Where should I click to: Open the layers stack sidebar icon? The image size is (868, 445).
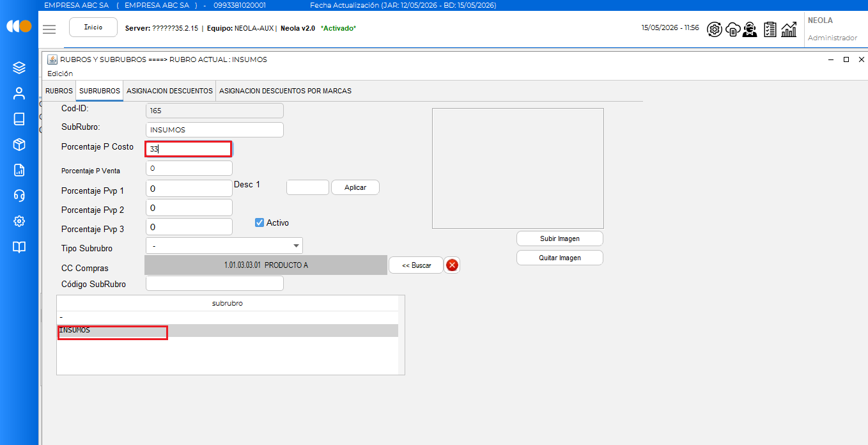[x=19, y=68]
